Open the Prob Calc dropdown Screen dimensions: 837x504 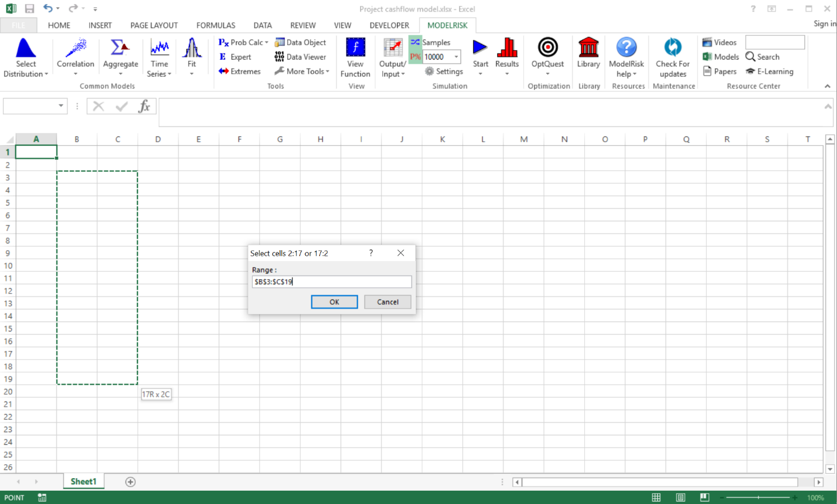[243, 42]
